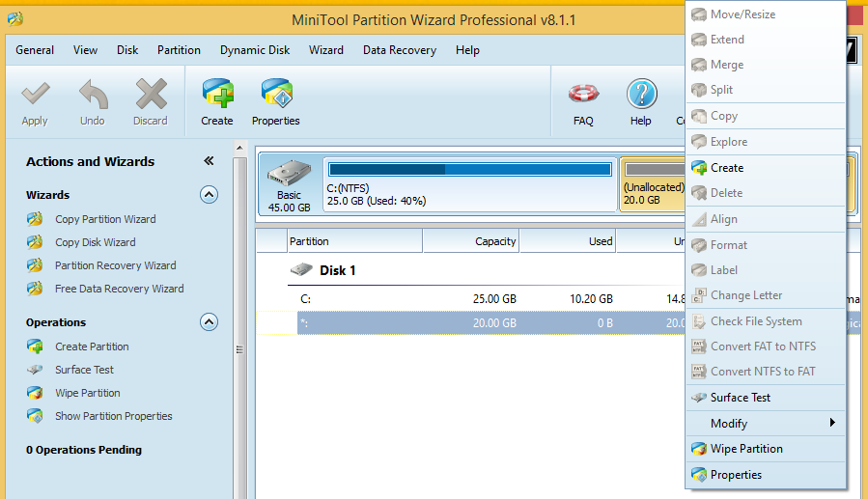Open the Data Recovery menu
Image resolution: width=868 pixels, height=499 pixels.
(400, 50)
